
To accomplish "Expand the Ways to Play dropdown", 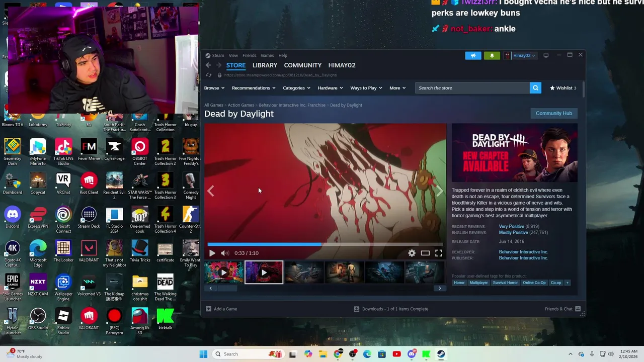I will [x=366, y=88].
